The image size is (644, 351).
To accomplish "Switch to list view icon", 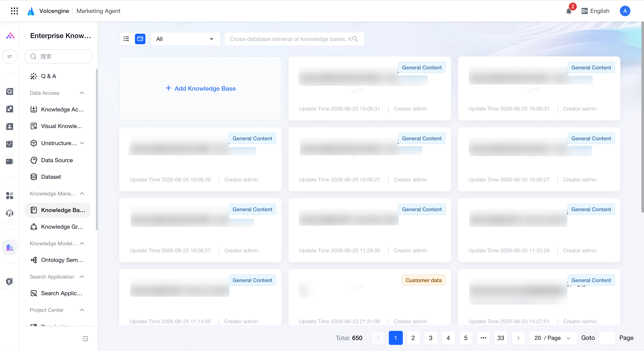I will (x=126, y=39).
